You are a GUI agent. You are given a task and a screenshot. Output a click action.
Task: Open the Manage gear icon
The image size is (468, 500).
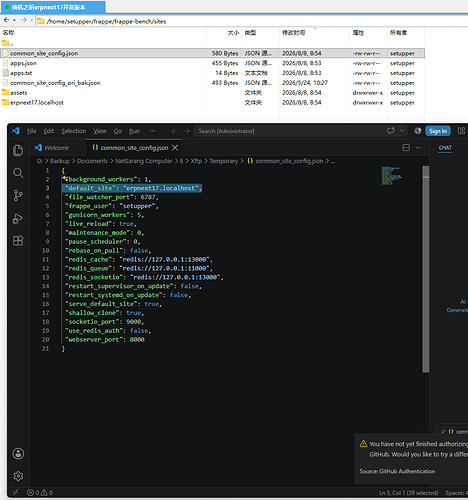pos(18,476)
